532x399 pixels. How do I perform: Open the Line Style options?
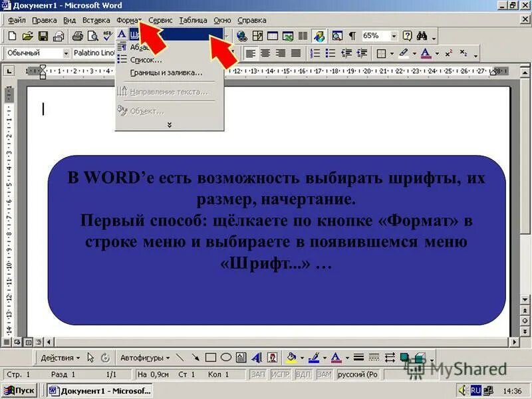click(x=358, y=358)
